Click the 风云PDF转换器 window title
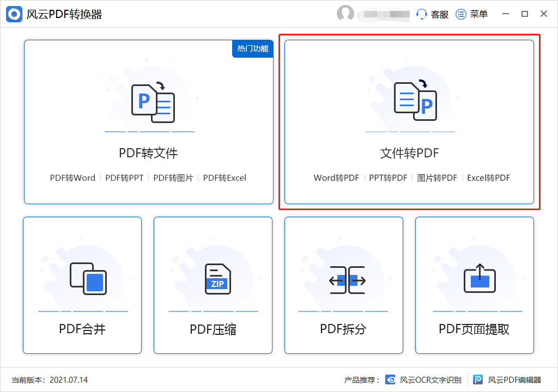Image resolution: width=558 pixels, height=392 pixels. [x=64, y=14]
